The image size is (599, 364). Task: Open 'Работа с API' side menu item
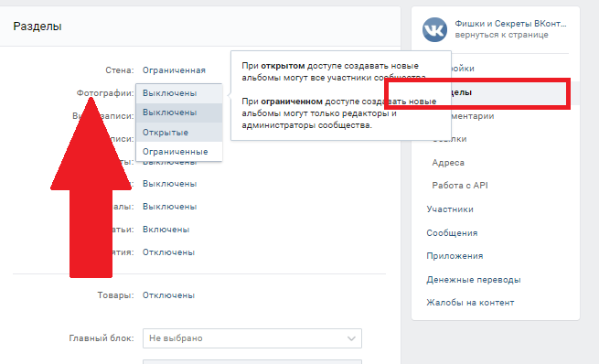pyautogui.click(x=460, y=186)
